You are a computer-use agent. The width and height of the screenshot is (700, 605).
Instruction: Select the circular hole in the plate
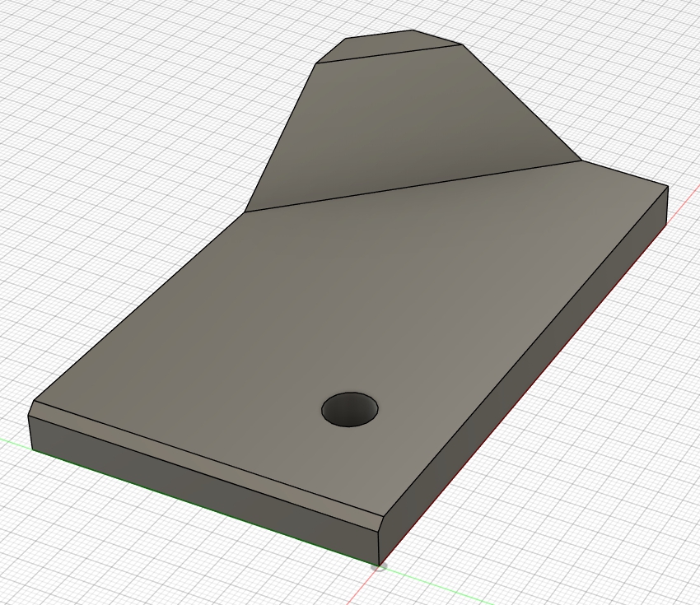tap(350, 409)
